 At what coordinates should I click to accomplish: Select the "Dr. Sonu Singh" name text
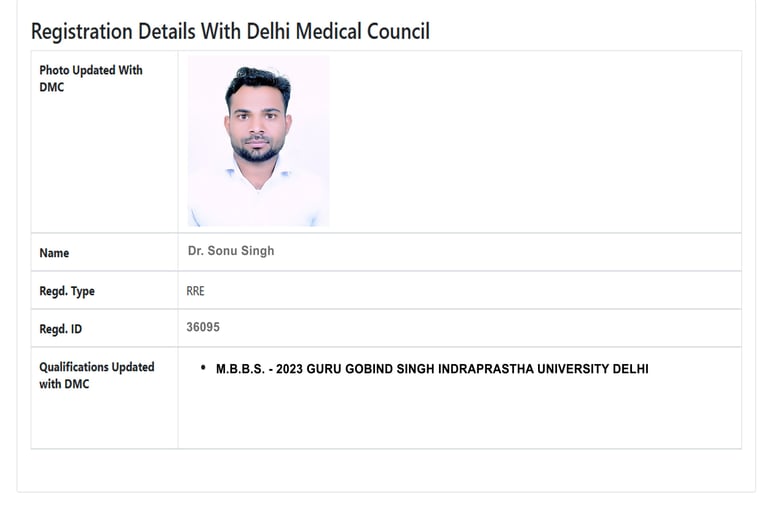(x=231, y=251)
